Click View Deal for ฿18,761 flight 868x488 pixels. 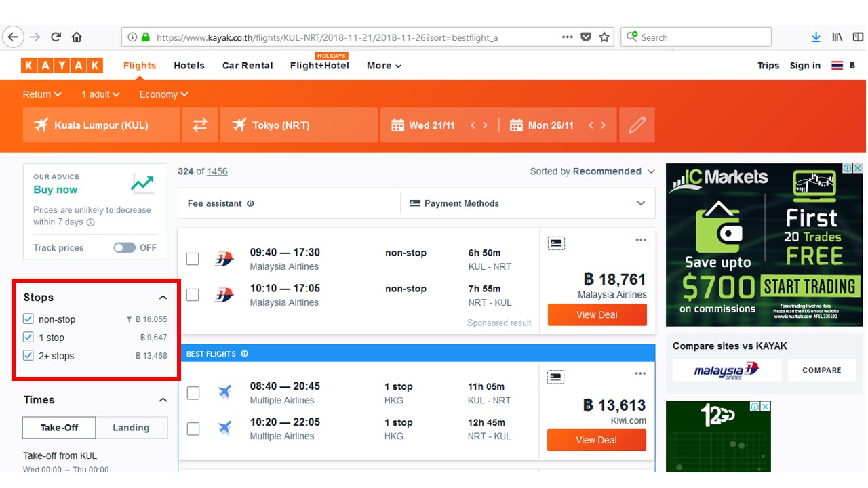(597, 314)
